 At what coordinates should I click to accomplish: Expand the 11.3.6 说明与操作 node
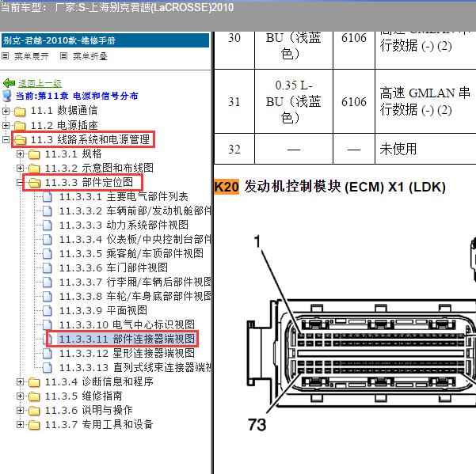point(20,410)
